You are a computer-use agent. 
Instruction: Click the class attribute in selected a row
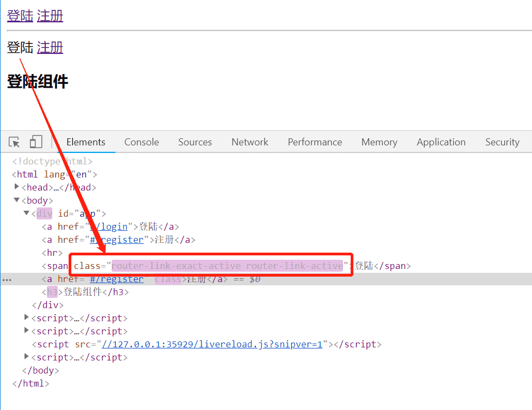click(168, 279)
